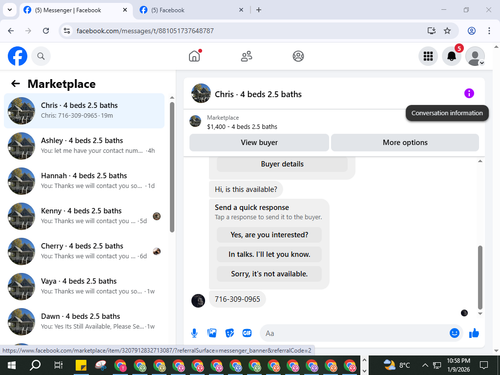Open the Facebook search magnifier
This screenshot has height=375, width=500.
[41, 56]
